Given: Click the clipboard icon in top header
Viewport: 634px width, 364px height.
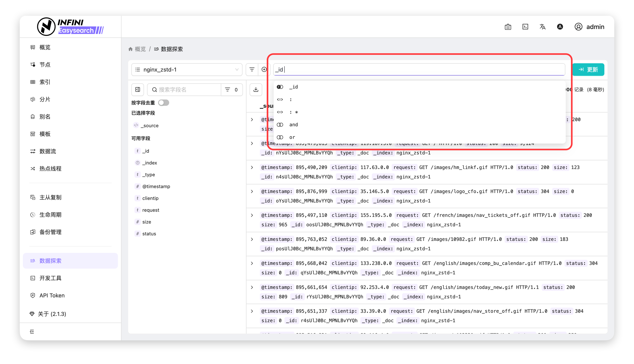Looking at the screenshot, I should click(x=508, y=27).
